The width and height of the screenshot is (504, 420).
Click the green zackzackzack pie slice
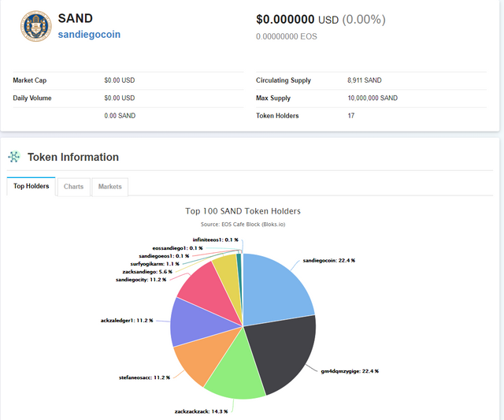[236, 370]
